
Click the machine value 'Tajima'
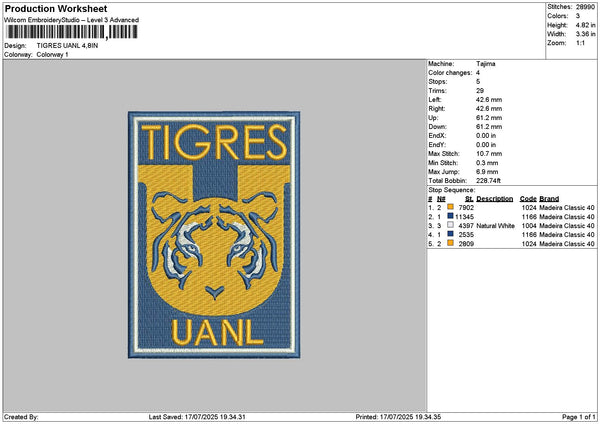click(x=486, y=64)
